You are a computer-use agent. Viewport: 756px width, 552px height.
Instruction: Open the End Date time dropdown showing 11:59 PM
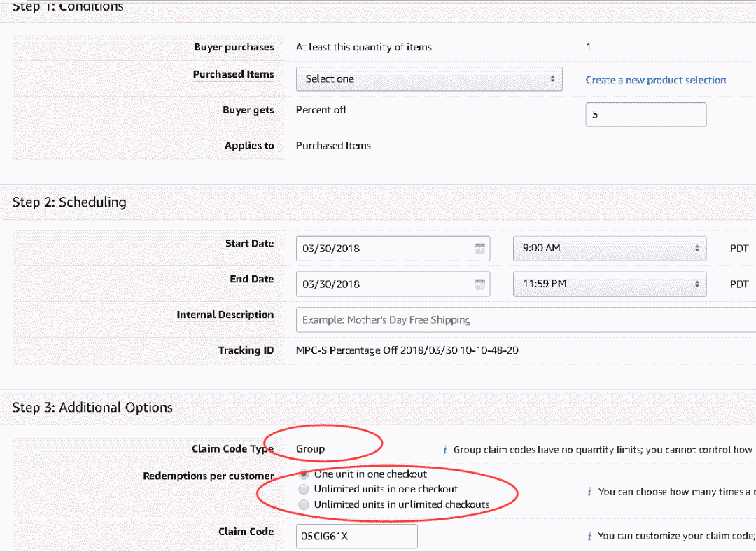pos(609,284)
